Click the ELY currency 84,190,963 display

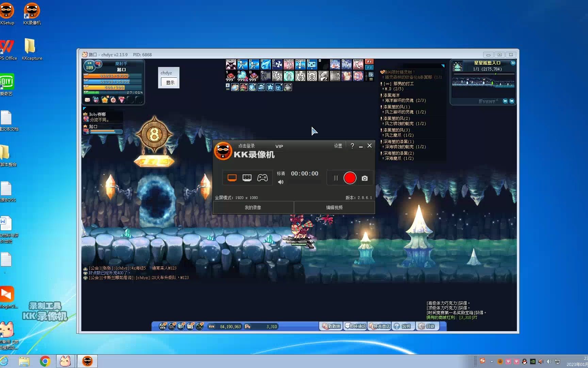click(x=225, y=326)
